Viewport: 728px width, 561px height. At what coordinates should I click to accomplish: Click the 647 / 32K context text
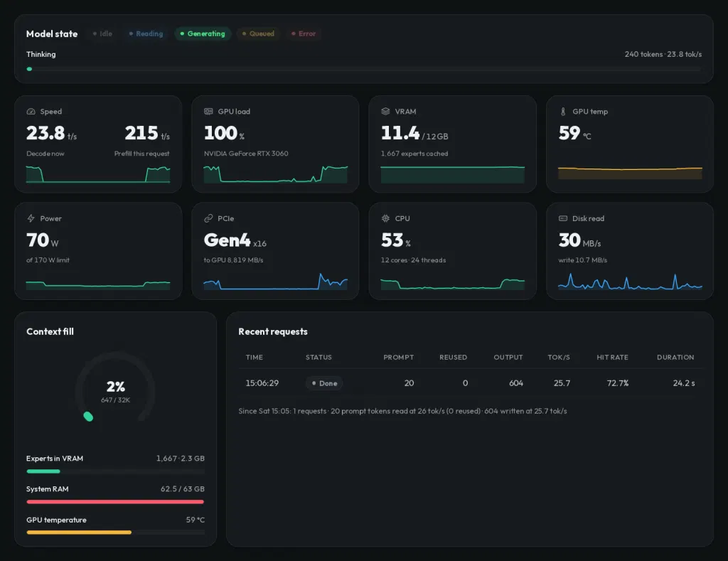[x=116, y=400]
